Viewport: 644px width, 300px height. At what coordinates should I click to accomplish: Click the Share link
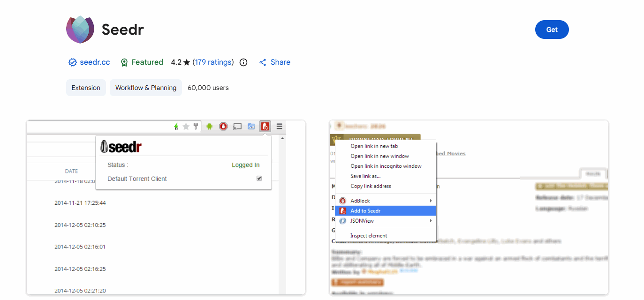coord(280,62)
